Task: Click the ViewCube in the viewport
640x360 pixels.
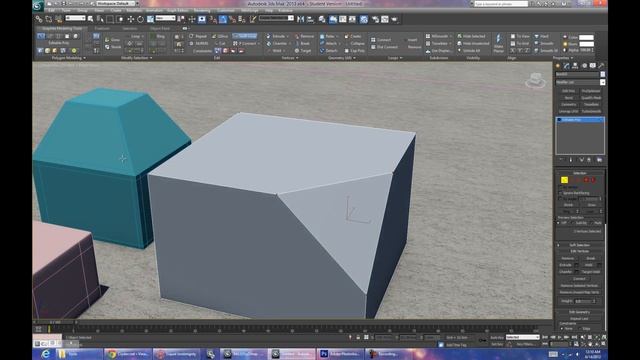Action: tap(536, 80)
